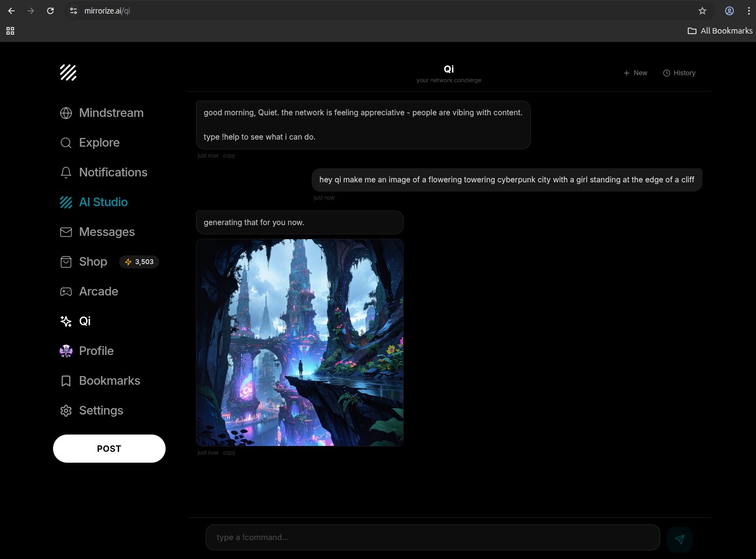The height and width of the screenshot is (559, 756).
Task: Send message with paper plane button
Action: (x=680, y=539)
